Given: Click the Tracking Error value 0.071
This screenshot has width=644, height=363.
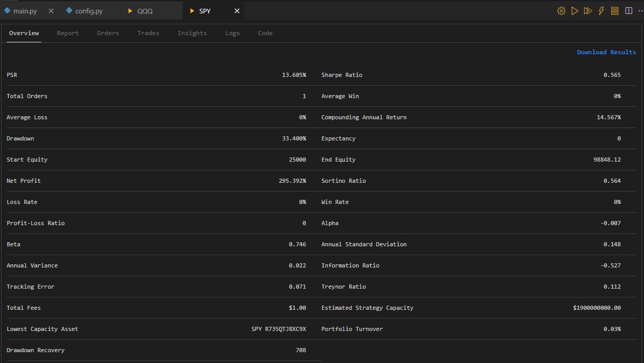Looking at the screenshot, I should (x=297, y=287).
